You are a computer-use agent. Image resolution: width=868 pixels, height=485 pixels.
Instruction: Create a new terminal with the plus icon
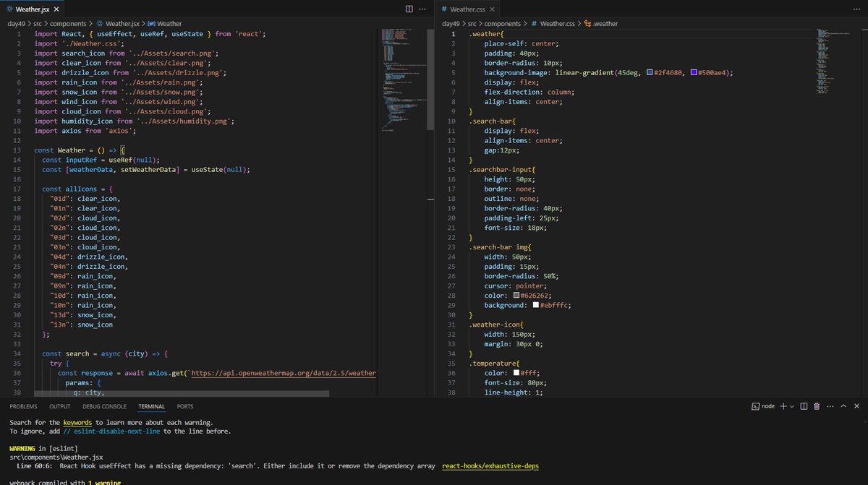(783, 405)
